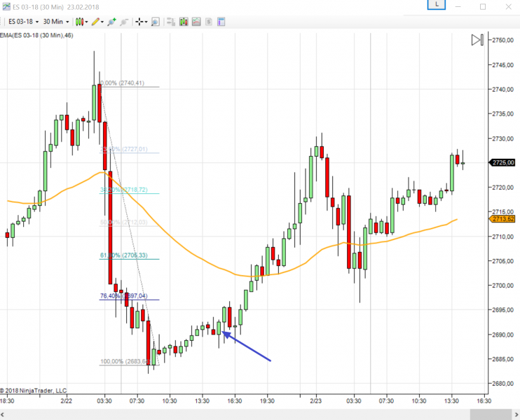Select the crosshair cursor tool
The height and width of the screenshot is (420, 520).
[x=139, y=22]
